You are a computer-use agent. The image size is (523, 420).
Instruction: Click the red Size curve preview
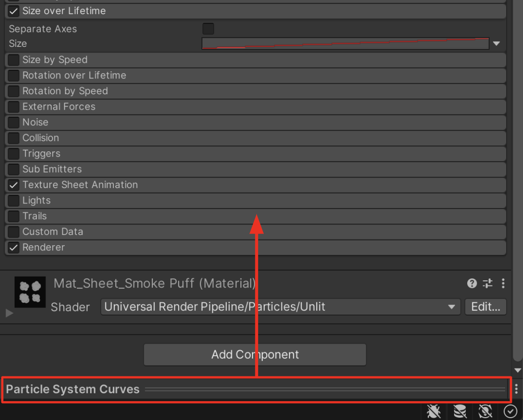click(345, 44)
